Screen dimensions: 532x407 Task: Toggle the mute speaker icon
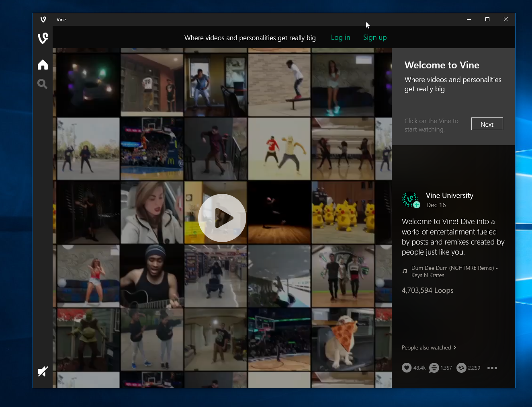pyautogui.click(x=43, y=371)
